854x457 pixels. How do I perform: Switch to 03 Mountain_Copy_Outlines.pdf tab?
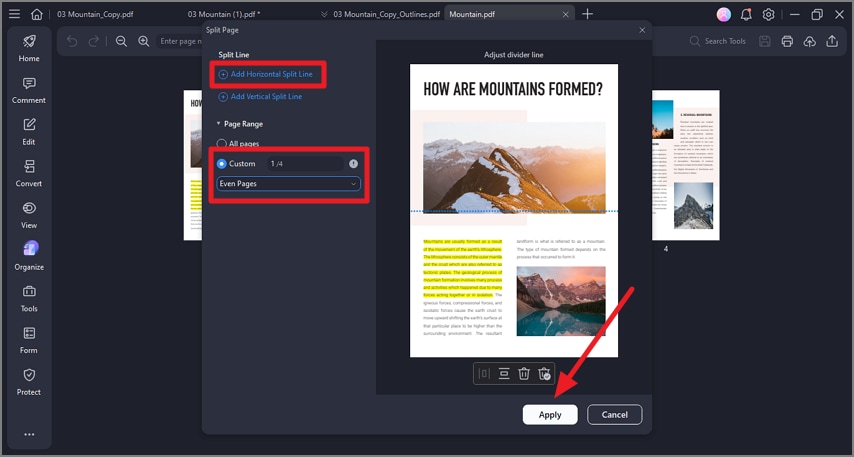pos(387,14)
